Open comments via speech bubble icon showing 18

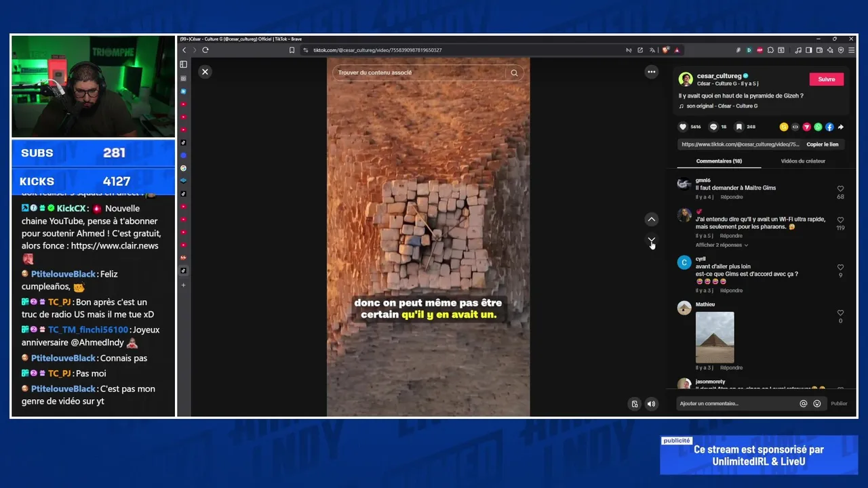713,127
